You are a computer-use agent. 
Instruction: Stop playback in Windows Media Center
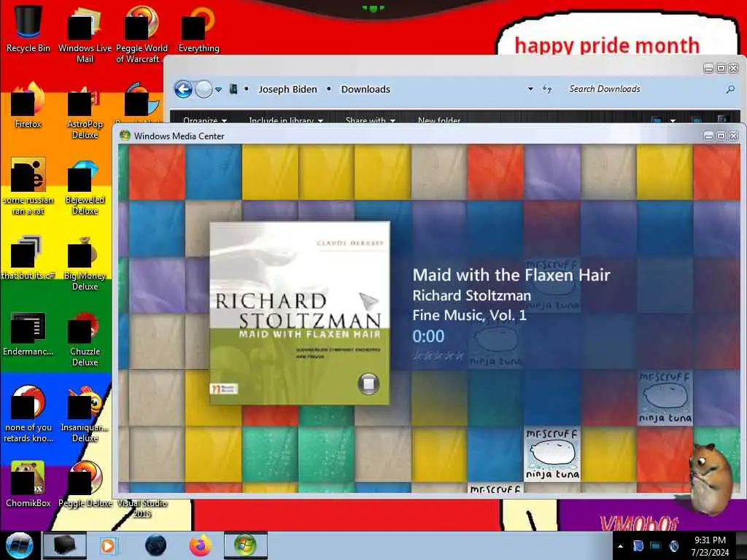[368, 384]
